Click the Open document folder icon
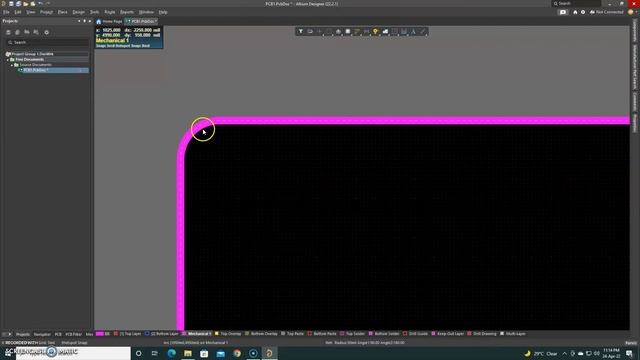The width and height of the screenshot is (640, 360). coord(26,4)
